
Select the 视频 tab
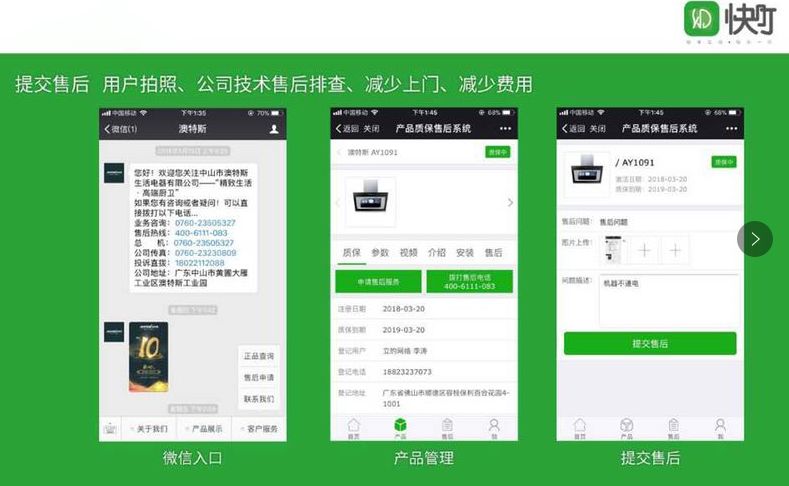coord(408,253)
